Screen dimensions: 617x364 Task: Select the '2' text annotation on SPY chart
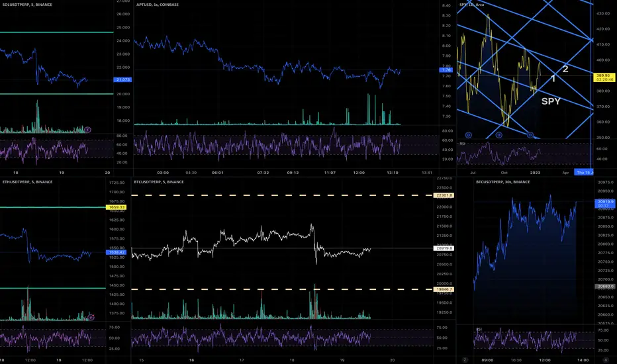(565, 69)
